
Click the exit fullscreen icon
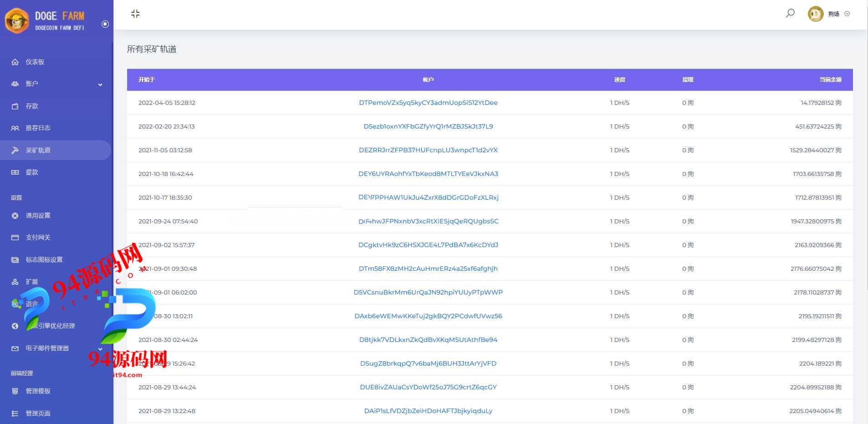(135, 14)
